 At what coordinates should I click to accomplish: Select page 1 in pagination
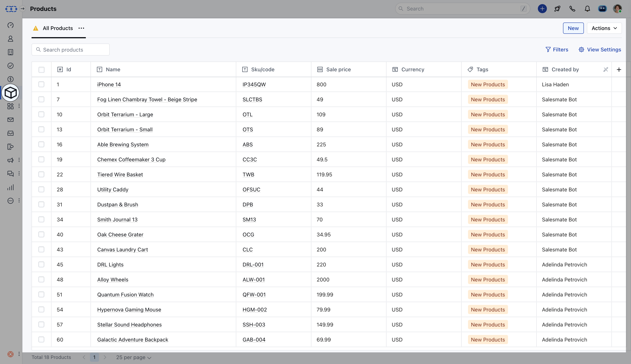click(x=94, y=357)
